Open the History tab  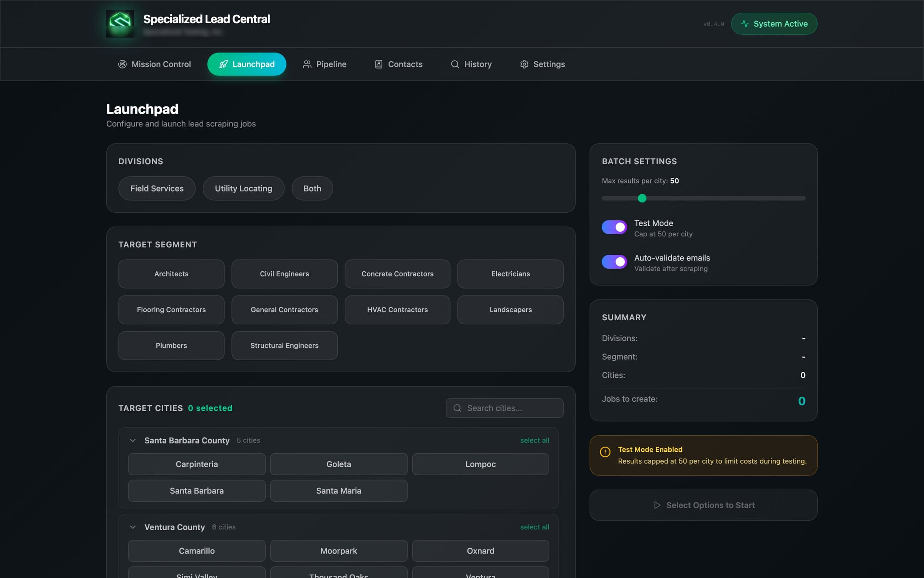471,64
